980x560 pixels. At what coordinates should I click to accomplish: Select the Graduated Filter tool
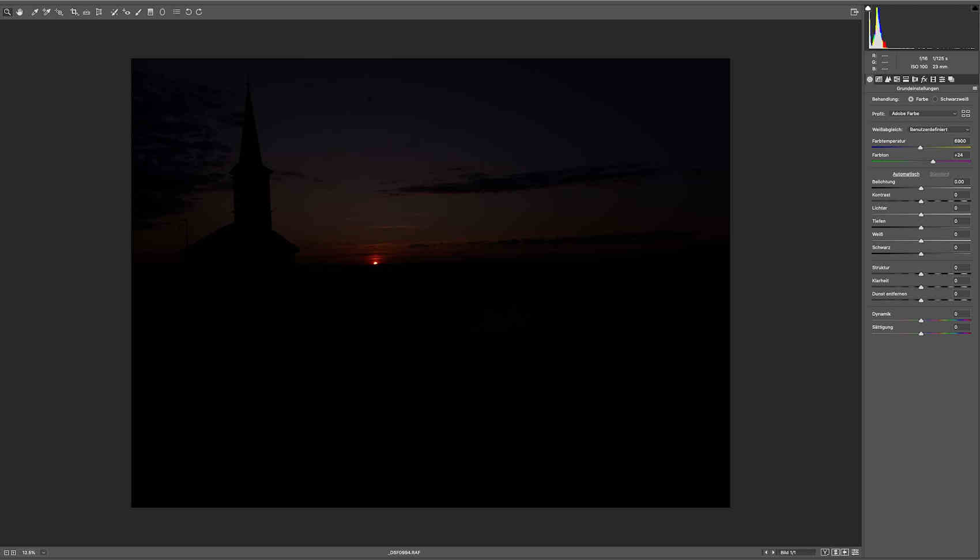(x=150, y=12)
